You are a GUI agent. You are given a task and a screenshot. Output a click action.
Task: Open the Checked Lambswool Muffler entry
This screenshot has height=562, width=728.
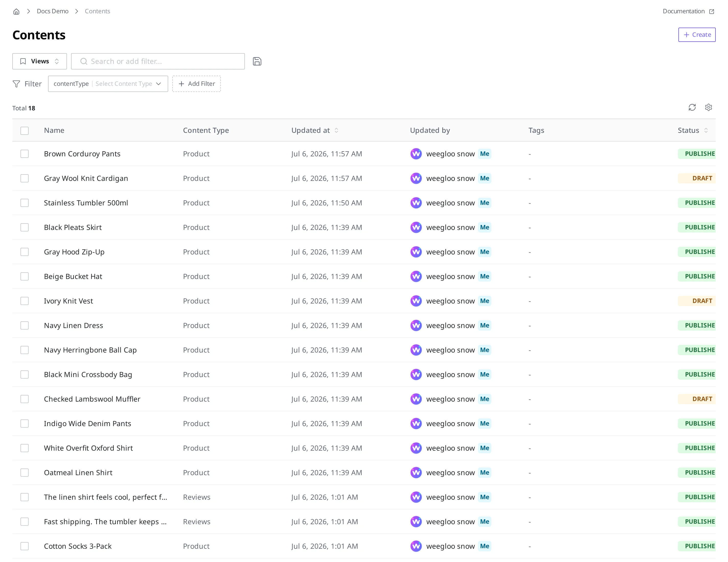point(92,399)
